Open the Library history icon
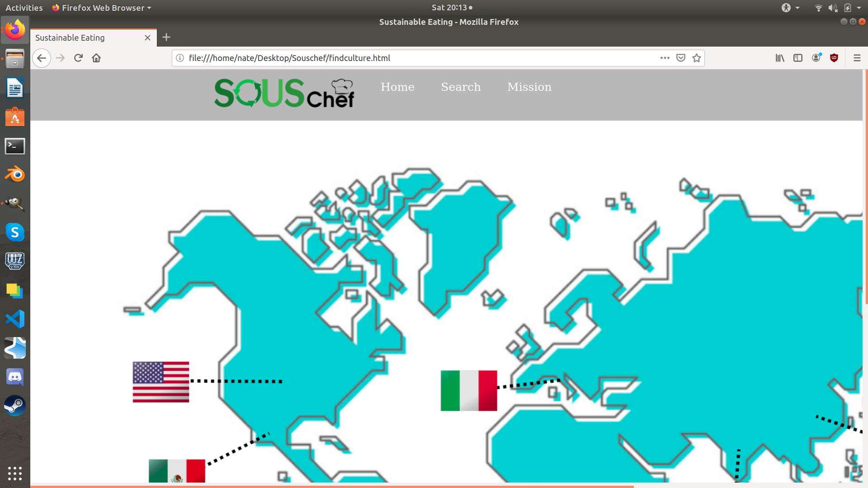The width and height of the screenshot is (868, 488). (780, 58)
